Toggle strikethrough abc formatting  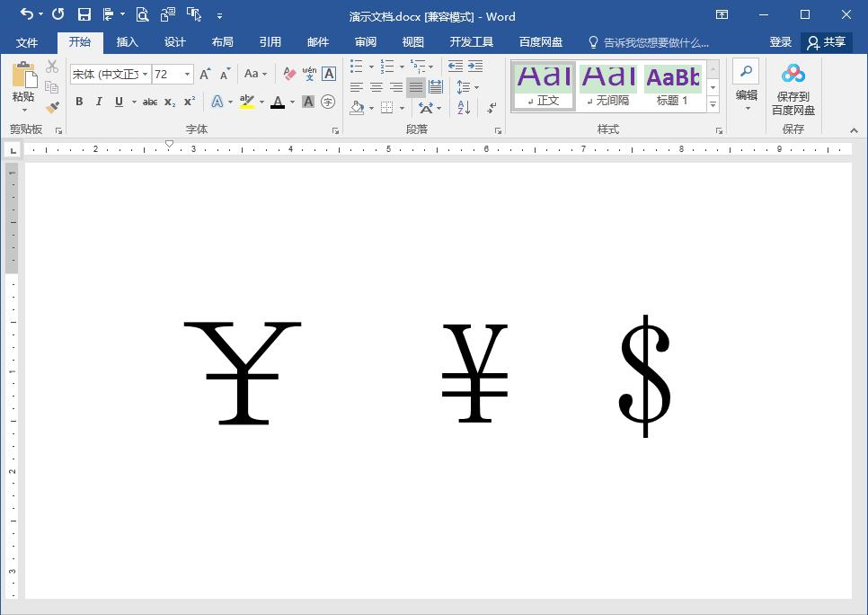(150, 102)
